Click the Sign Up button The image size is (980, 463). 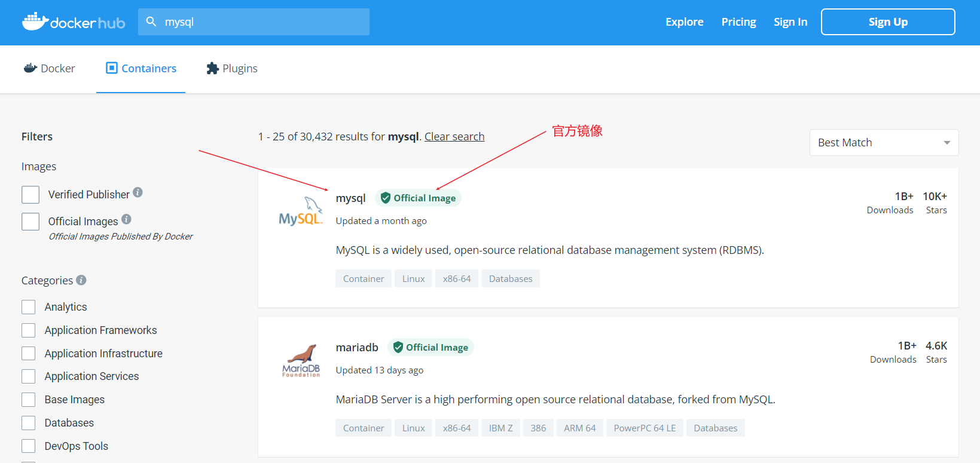pos(888,22)
